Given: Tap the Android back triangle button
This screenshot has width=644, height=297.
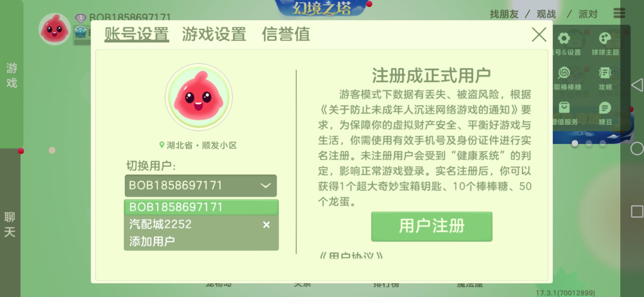Looking at the screenshot, I should pos(637,85).
